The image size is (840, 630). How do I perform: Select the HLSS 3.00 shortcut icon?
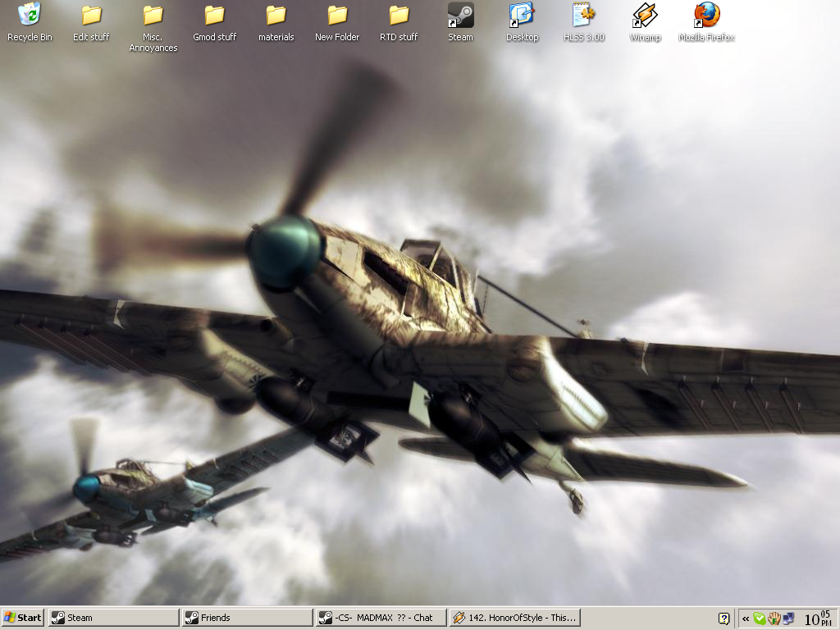(583, 16)
